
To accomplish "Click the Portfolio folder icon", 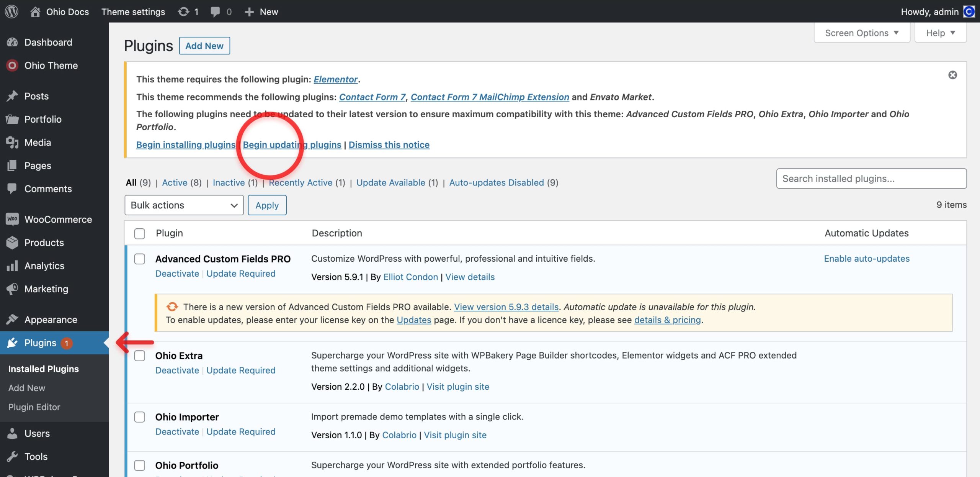I will point(12,119).
